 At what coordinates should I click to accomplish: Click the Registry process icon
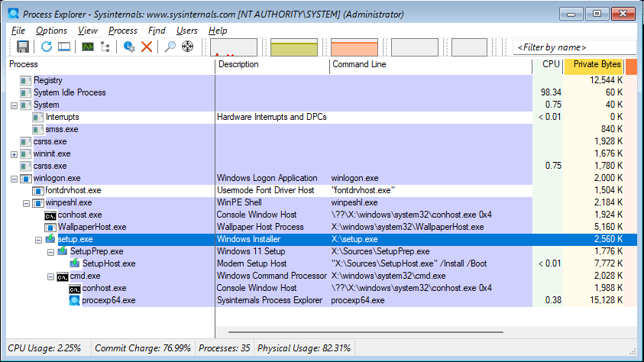(25, 80)
